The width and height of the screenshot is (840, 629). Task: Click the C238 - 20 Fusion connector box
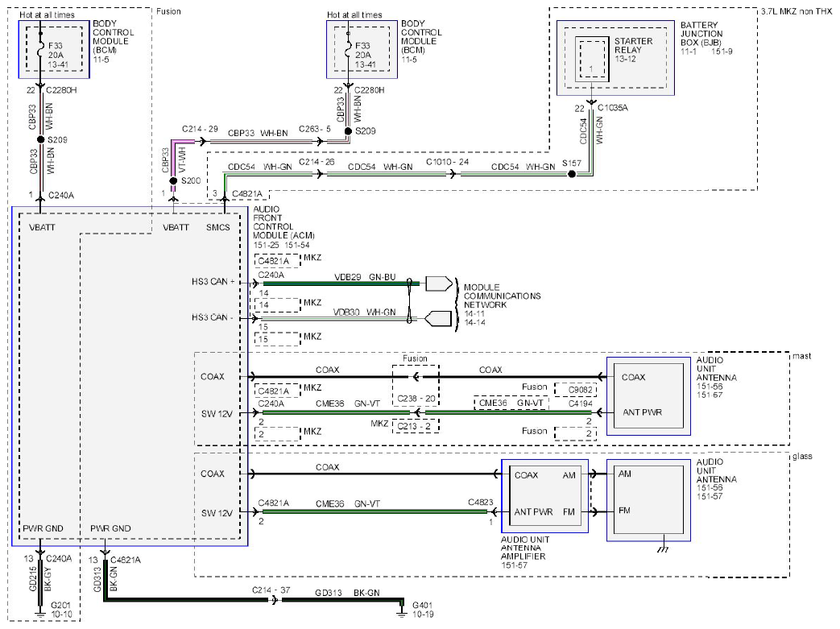pos(416,385)
